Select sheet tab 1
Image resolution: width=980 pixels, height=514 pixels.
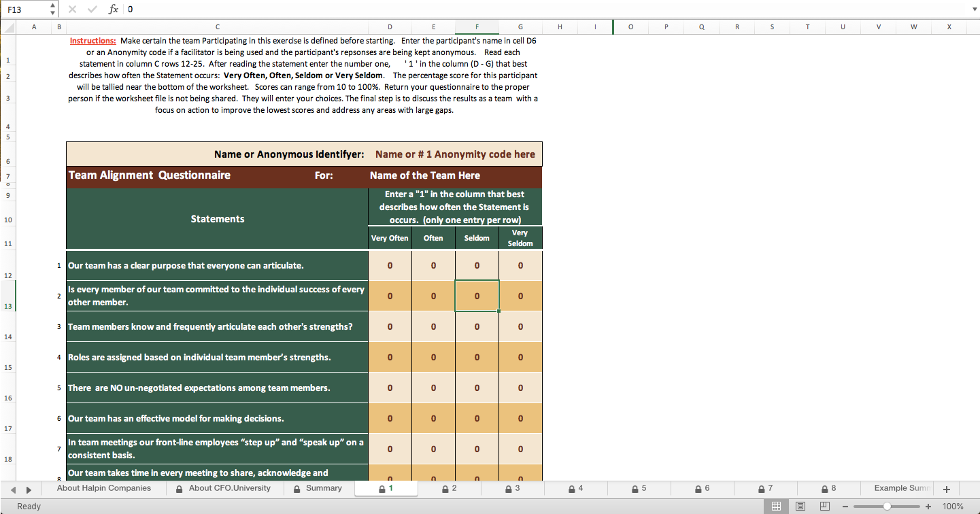pos(386,488)
